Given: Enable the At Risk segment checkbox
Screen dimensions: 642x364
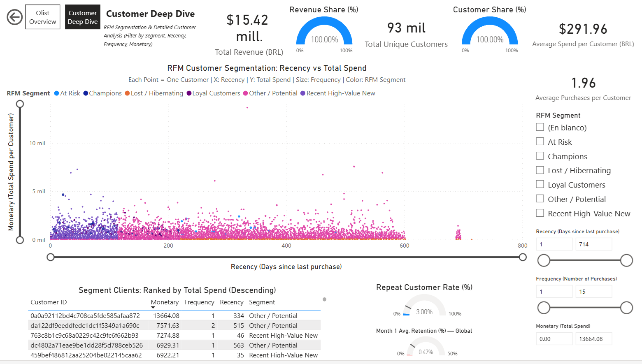Looking at the screenshot, I should click(540, 141).
